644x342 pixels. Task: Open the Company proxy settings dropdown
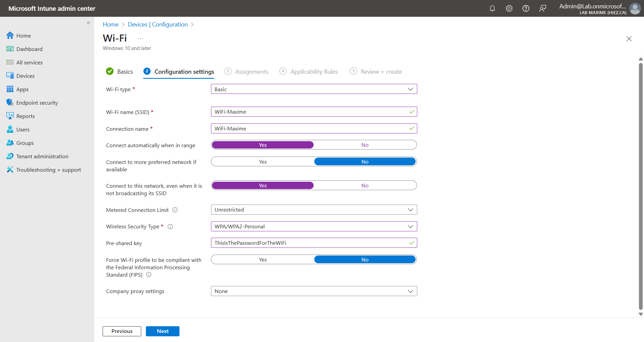[314, 291]
